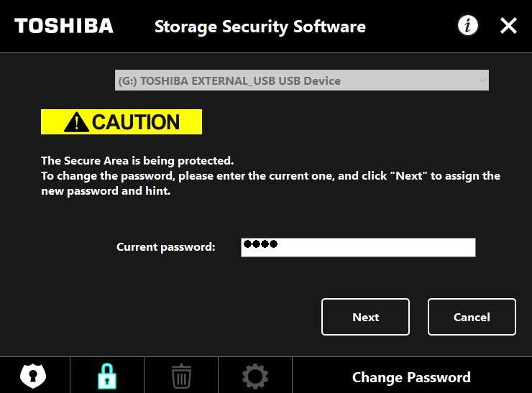Image resolution: width=532 pixels, height=393 pixels.
Task: Click the drive selector's dropdown arrow
Action: [482, 80]
